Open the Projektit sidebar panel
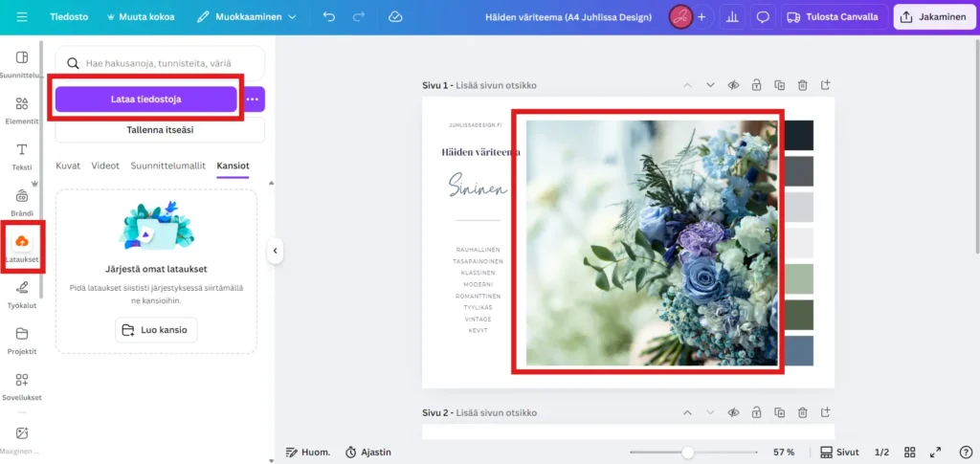 pyautogui.click(x=21, y=341)
